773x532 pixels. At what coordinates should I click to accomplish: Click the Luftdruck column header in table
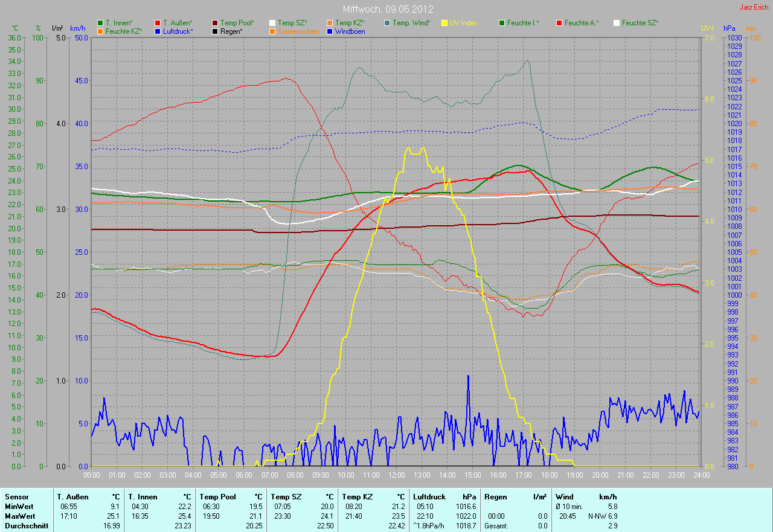[429, 497]
